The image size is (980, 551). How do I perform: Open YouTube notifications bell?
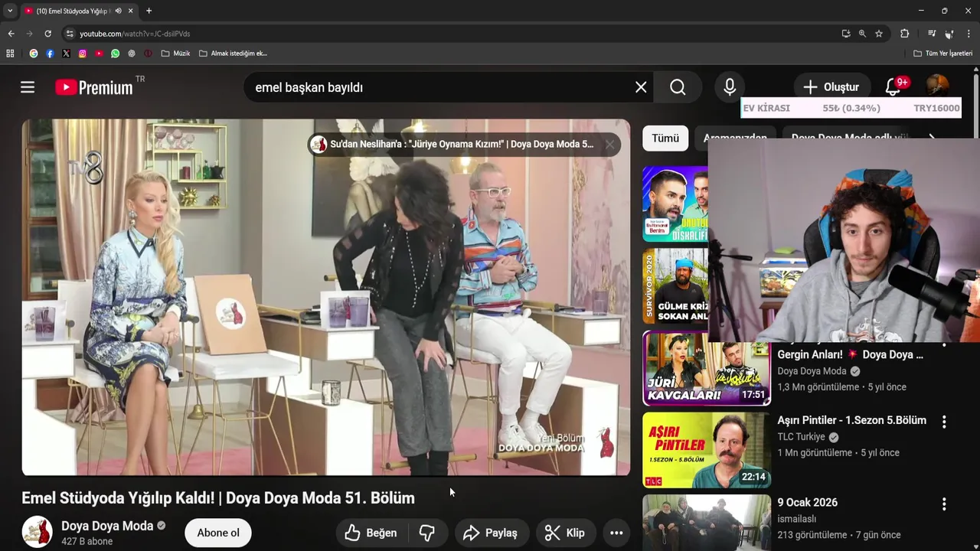893,87
